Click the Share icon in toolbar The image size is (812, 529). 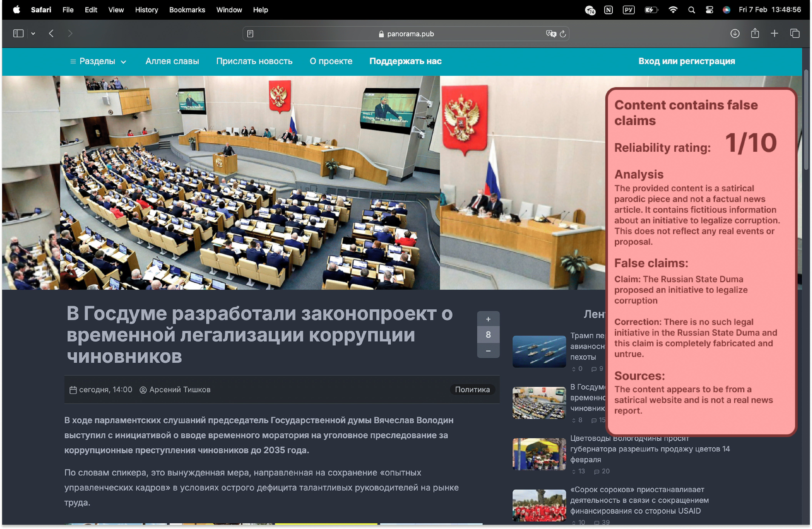755,33
